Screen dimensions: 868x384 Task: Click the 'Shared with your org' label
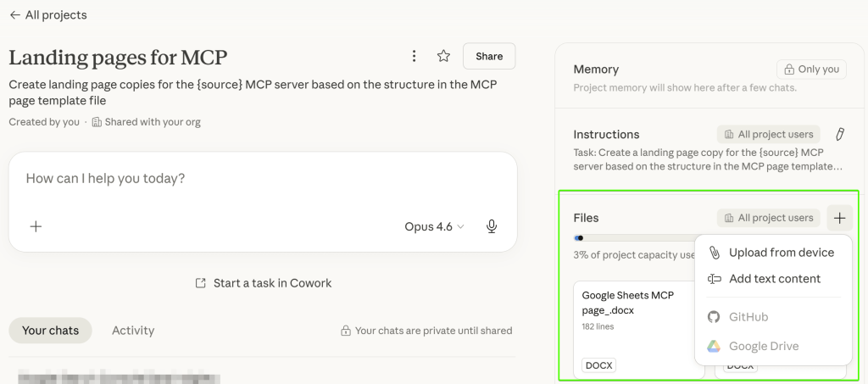[146, 122]
